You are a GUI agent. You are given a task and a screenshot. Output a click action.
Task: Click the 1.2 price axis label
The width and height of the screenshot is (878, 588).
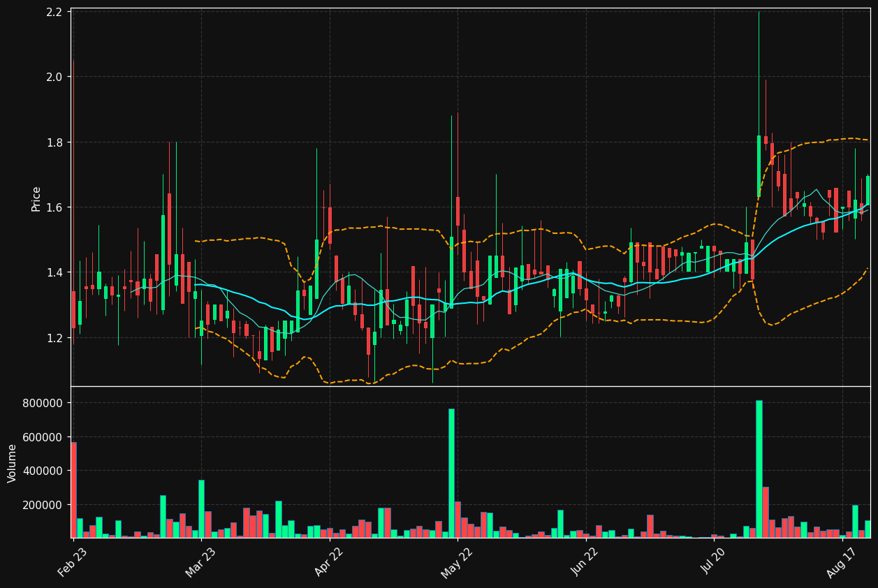click(55, 338)
